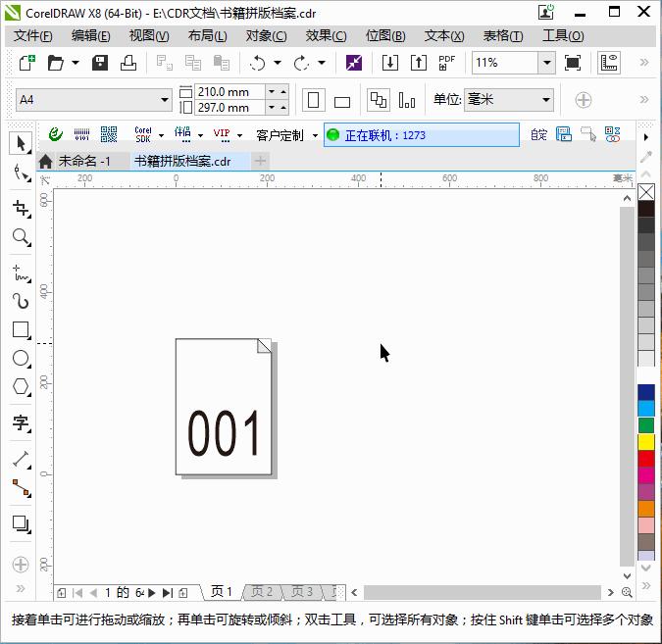
Task: Expand the Undo history dropdown arrow
Action: [x=278, y=63]
